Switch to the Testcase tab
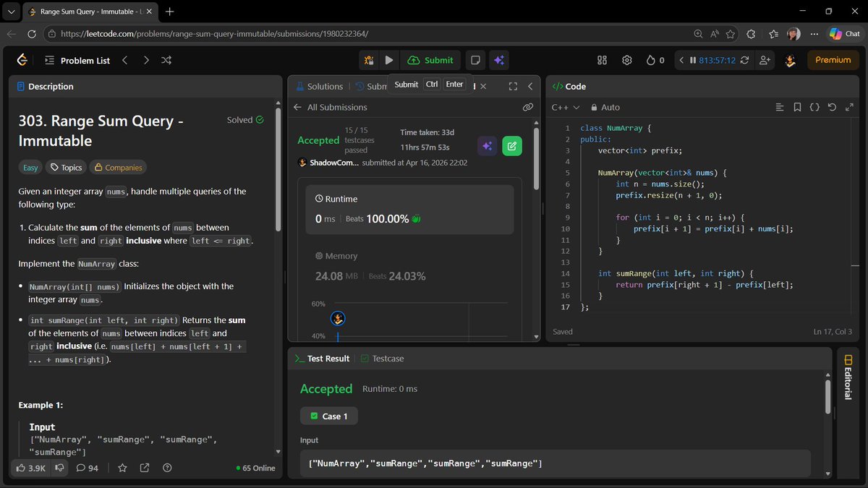 (387, 357)
